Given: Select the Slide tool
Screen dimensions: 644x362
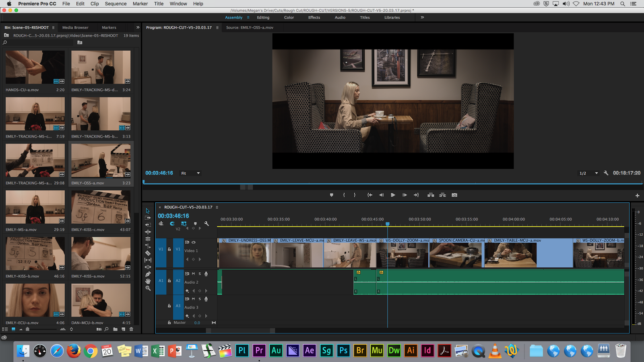Looking at the screenshot, I should point(148,267).
